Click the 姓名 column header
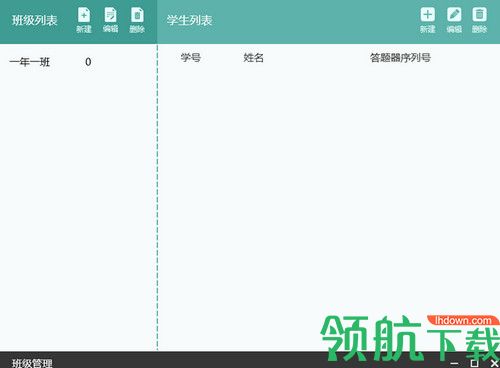 click(x=253, y=58)
